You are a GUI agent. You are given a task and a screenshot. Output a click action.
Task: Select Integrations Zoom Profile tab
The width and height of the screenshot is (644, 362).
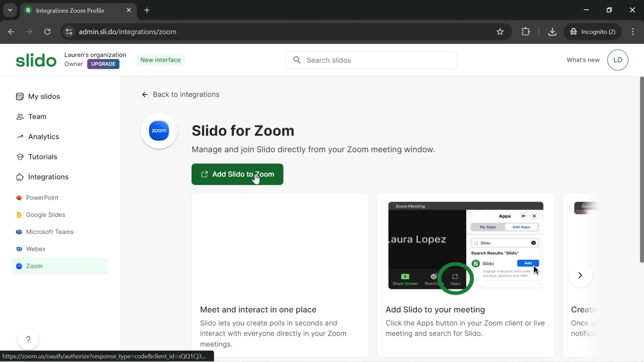(x=78, y=11)
